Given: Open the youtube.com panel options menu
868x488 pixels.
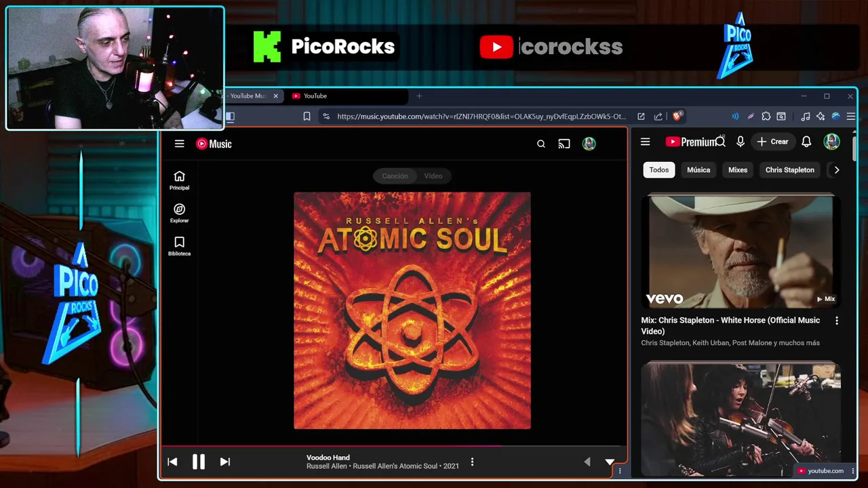Looking at the screenshot, I should click(853, 471).
